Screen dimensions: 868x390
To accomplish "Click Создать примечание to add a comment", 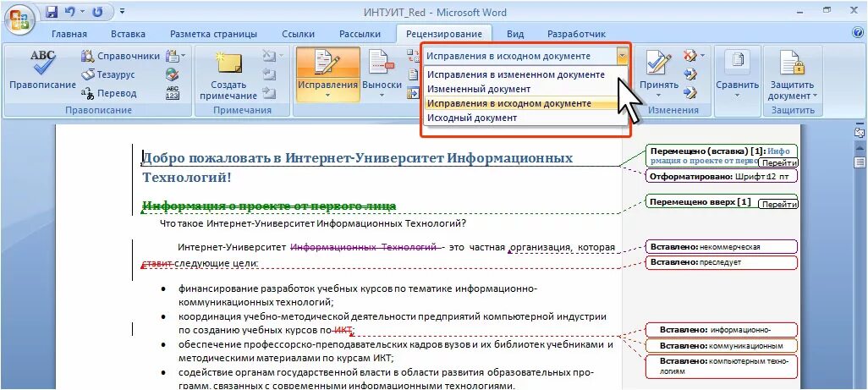I will click(229, 74).
